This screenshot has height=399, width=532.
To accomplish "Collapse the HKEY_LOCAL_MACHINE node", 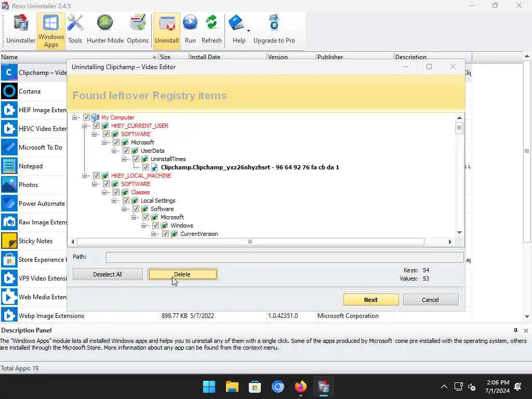I will (84, 176).
